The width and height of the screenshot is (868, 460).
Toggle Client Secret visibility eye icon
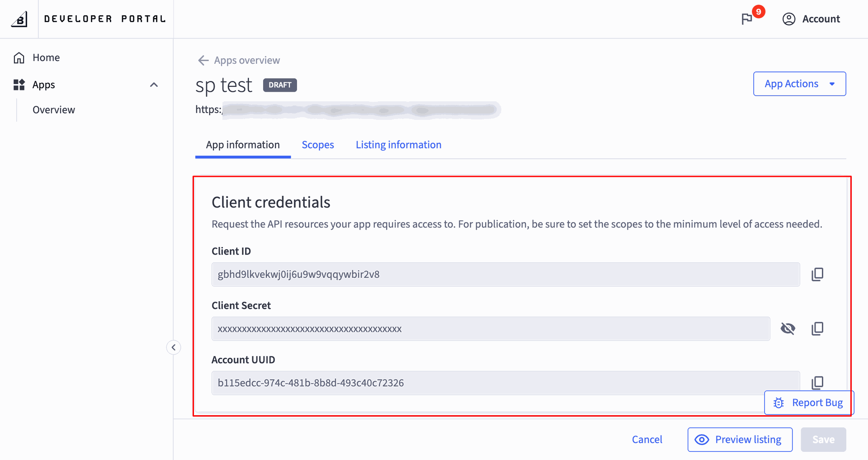point(788,328)
